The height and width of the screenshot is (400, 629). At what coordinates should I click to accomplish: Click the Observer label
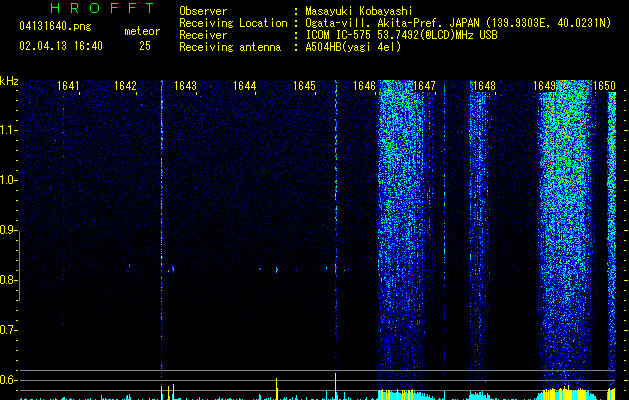coord(203,11)
